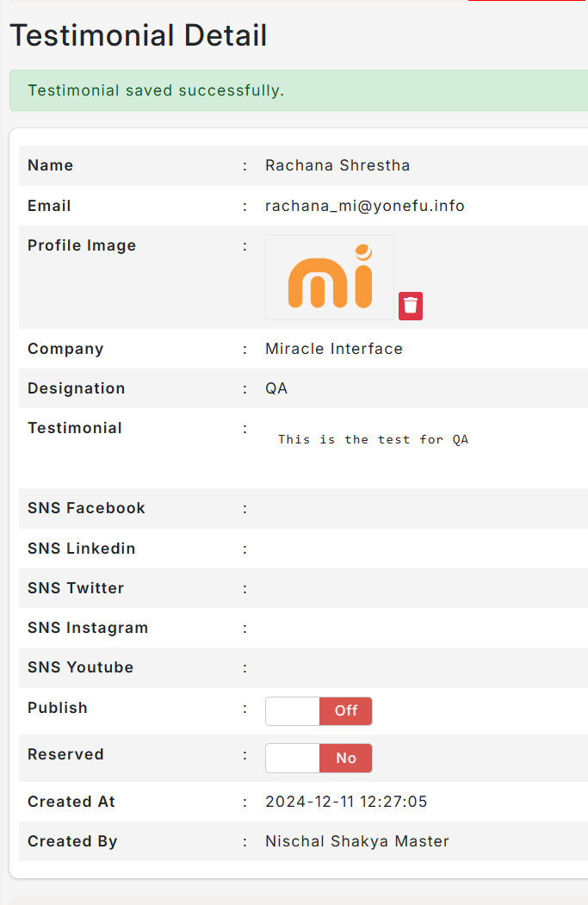Open the Miracle Interface logo thumbnail
The image size is (588, 905).
pos(330,277)
